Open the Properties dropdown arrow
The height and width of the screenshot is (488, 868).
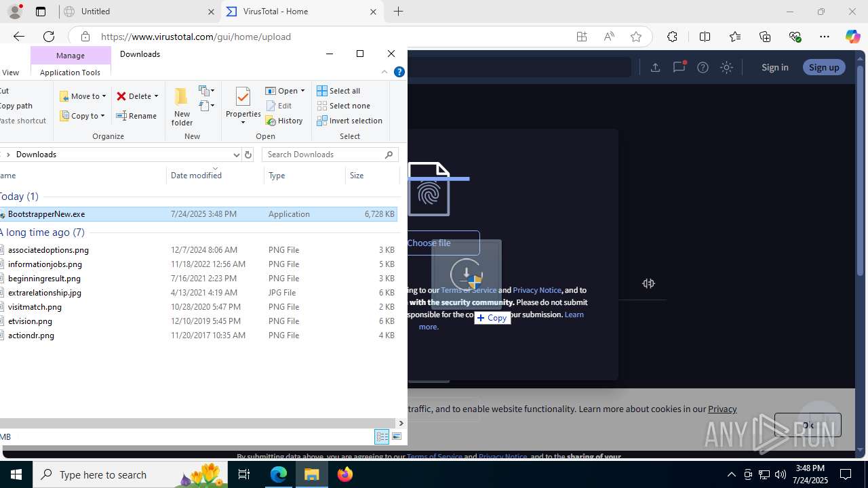click(x=243, y=123)
